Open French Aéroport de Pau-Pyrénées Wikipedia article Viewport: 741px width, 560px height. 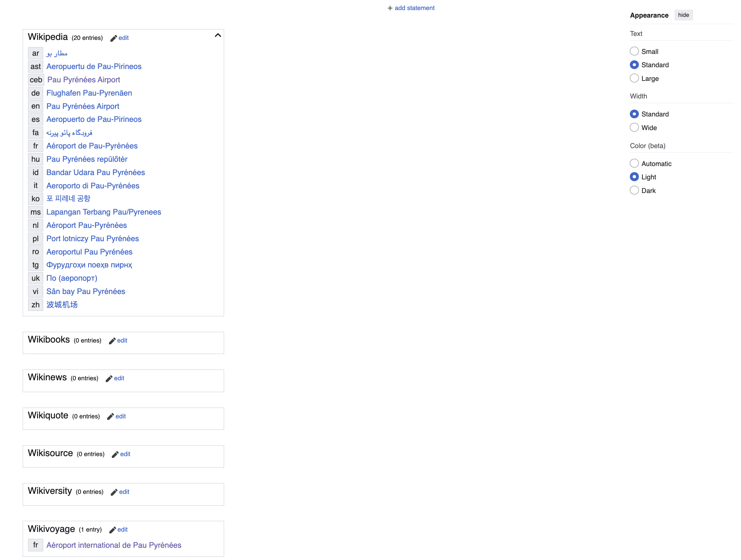point(92,146)
